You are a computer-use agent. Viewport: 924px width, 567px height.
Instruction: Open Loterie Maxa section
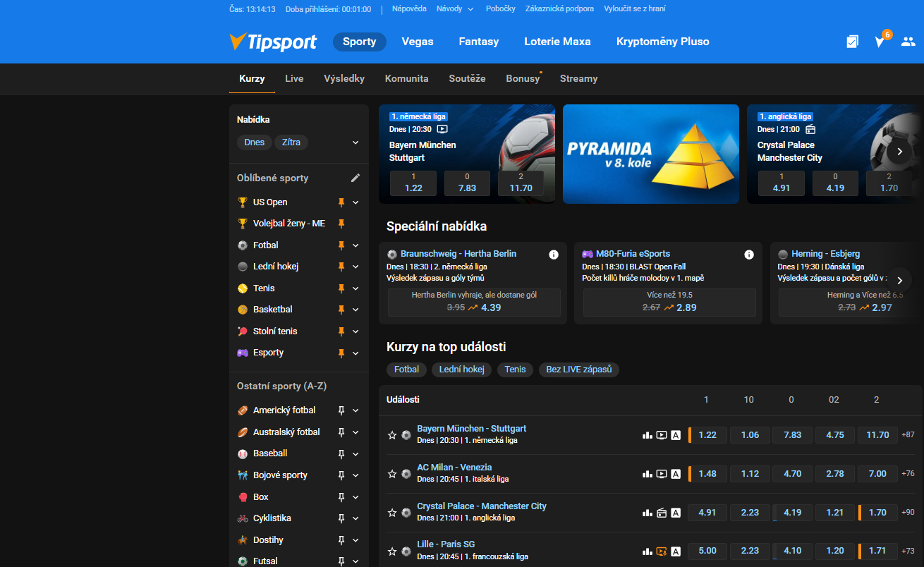click(557, 42)
